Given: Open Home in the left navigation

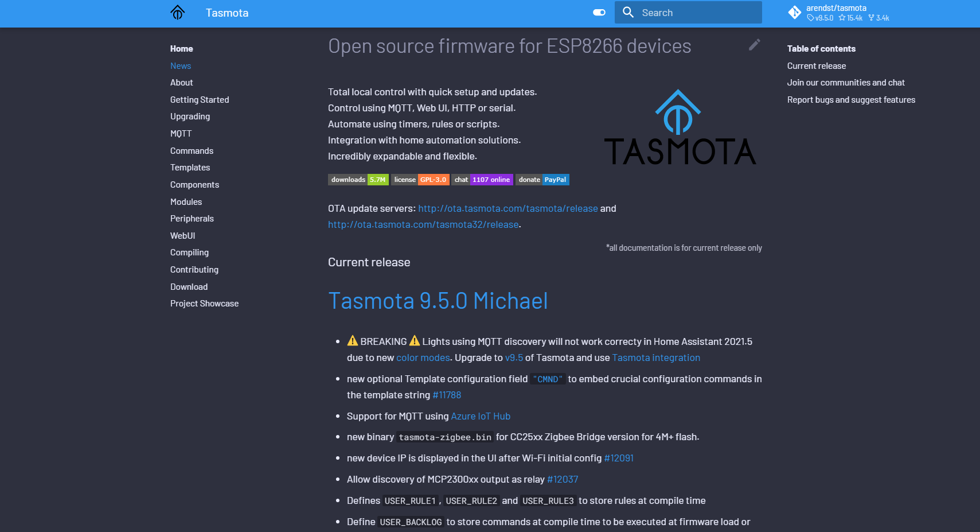Looking at the screenshot, I should click(x=181, y=49).
